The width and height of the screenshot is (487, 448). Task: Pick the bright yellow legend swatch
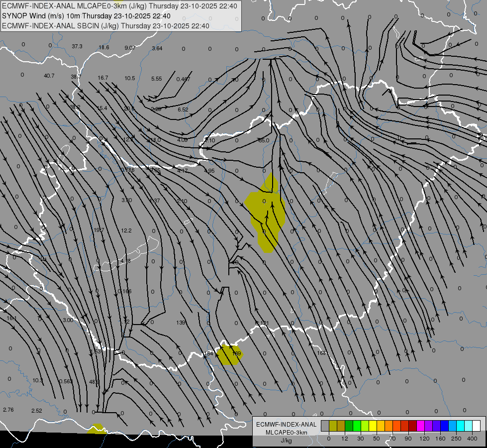[373, 426]
